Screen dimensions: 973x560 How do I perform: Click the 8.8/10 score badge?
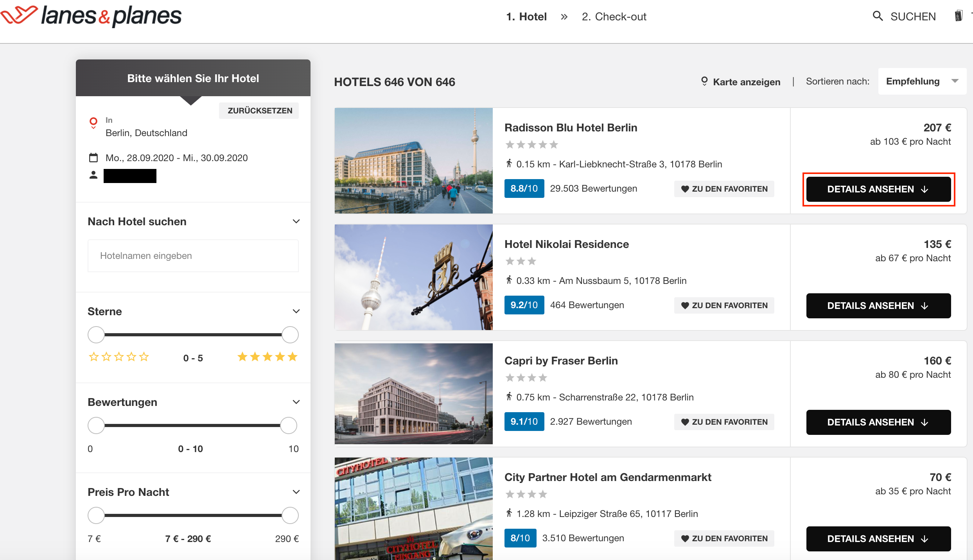click(524, 188)
